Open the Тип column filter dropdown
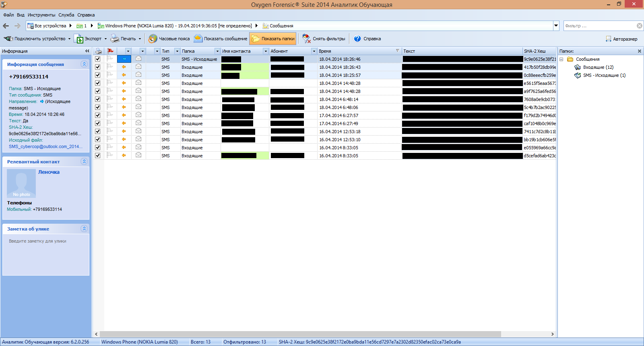Screen dimensions: 644x346 pyautogui.click(x=177, y=51)
